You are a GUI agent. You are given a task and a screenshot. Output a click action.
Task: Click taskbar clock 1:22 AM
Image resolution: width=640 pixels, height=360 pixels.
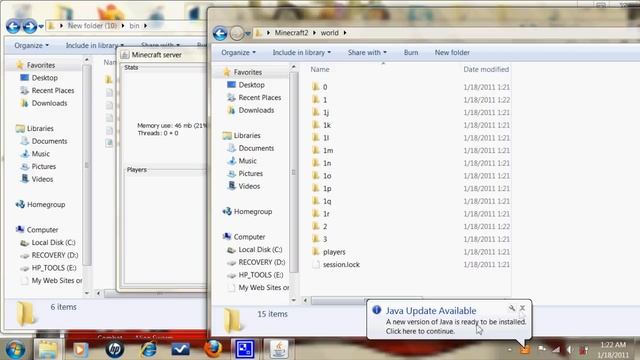[613, 345]
